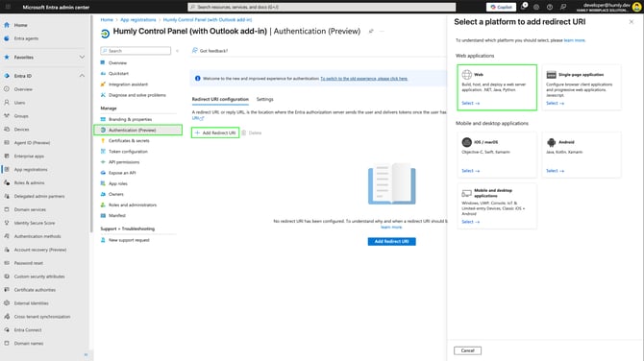Open the Copilot button in top bar
Screen dimensions: 644x361
(x=501, y=7)
